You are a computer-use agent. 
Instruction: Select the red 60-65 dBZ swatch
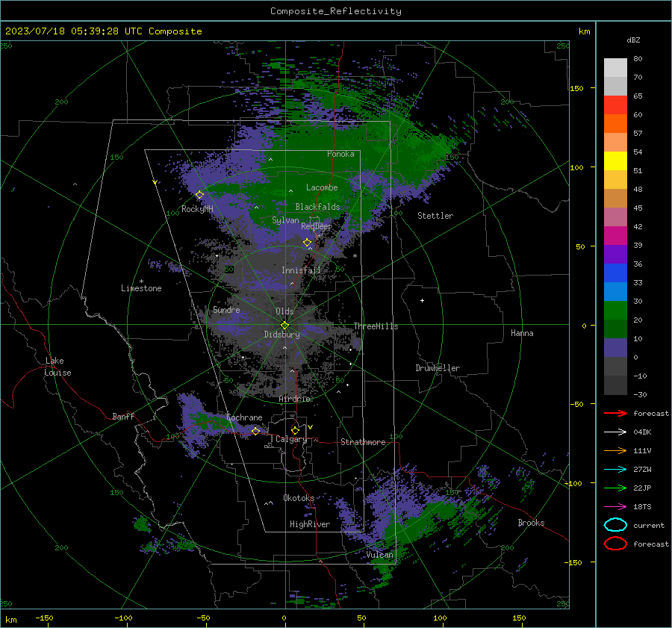click(x=615, y=105)
